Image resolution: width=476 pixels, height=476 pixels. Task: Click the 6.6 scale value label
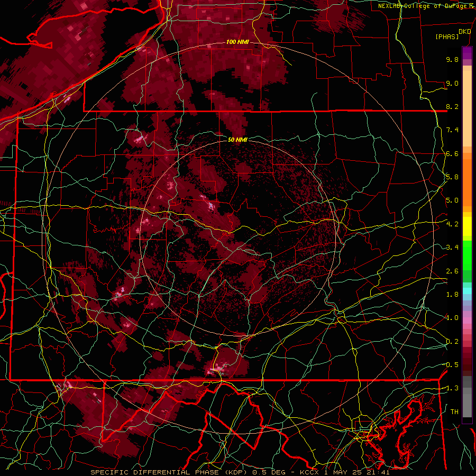click(x=452, y=153)
